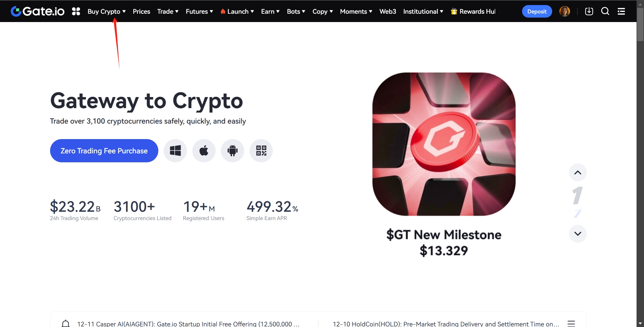644x327 pixels.
Task: Open the search magnifier icon
Action: (605, 11)
